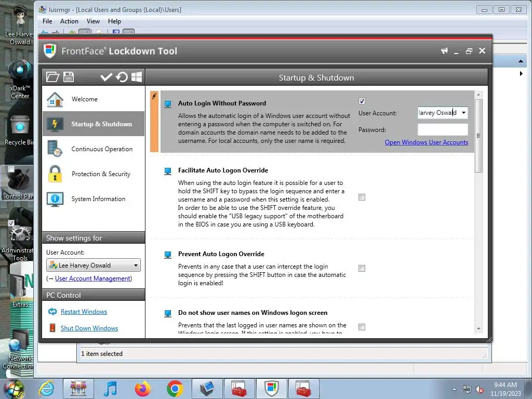Click the network tray icon
532x399 pixels.
tap(467, 390)
